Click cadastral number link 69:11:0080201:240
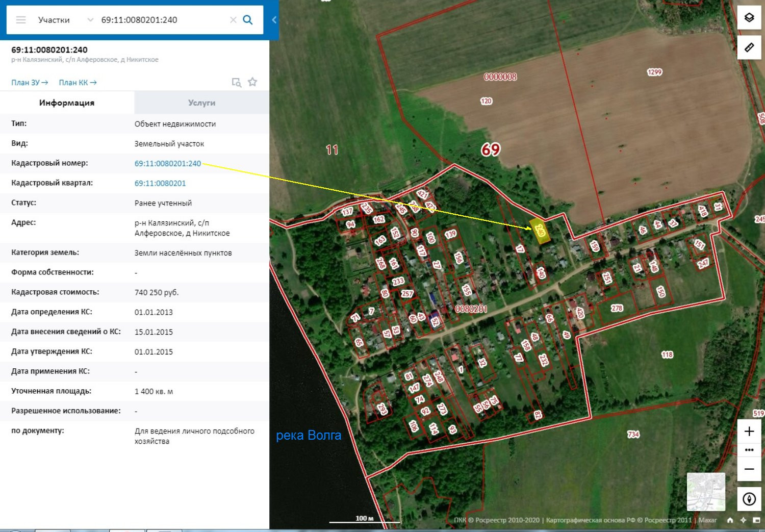Image resolution: width=765 pixels, height=532 pixels. click(x=168, y=164)
